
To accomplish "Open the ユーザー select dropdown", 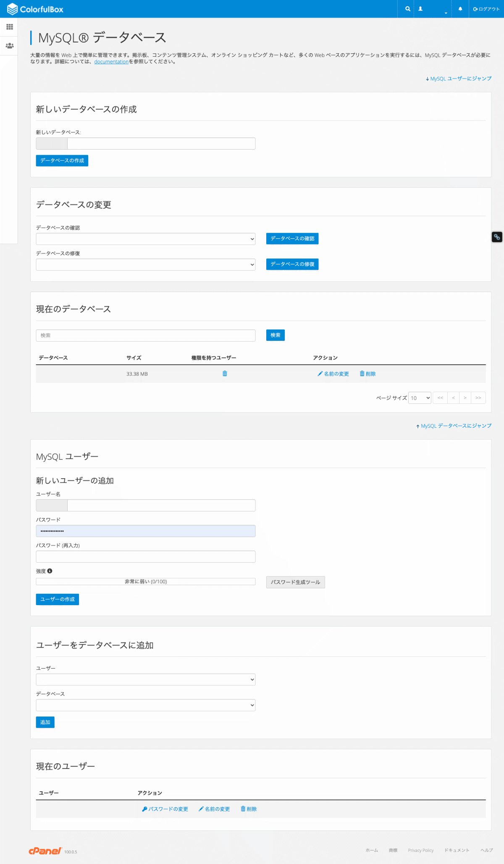I will pyautogui.click(x=146, y=680).
